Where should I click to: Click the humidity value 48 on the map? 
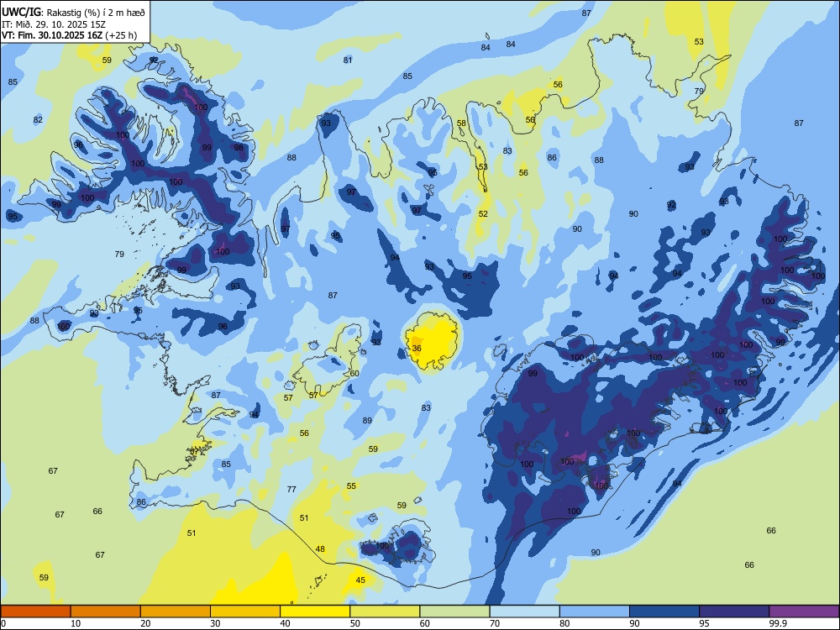point(320,549)
